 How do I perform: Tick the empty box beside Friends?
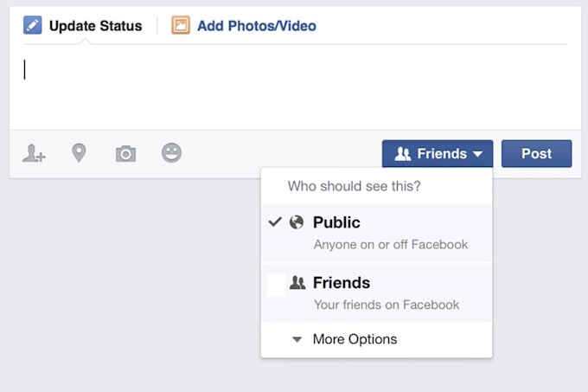[275, 285]
